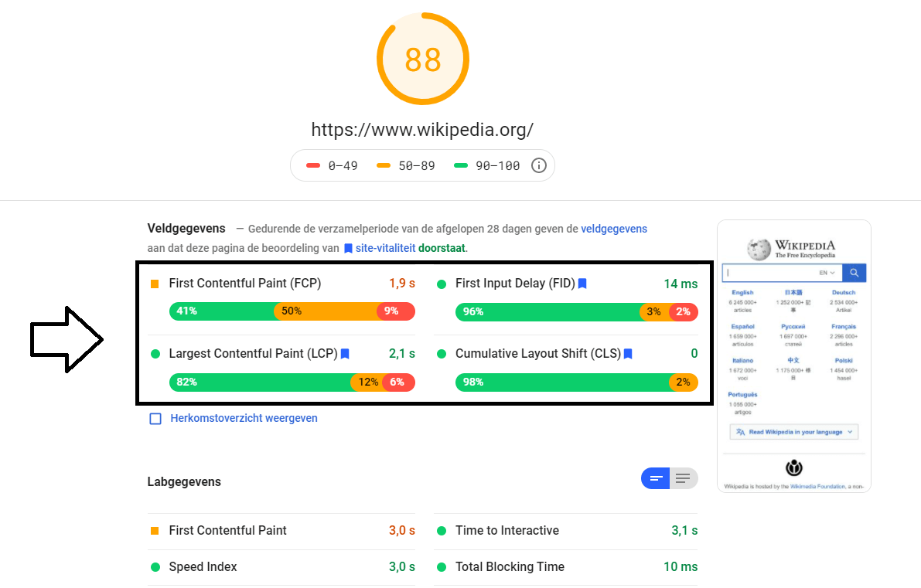Select the English Wikipedia language link
This screenshot has width=921, height=588.
tap(742, 292)
